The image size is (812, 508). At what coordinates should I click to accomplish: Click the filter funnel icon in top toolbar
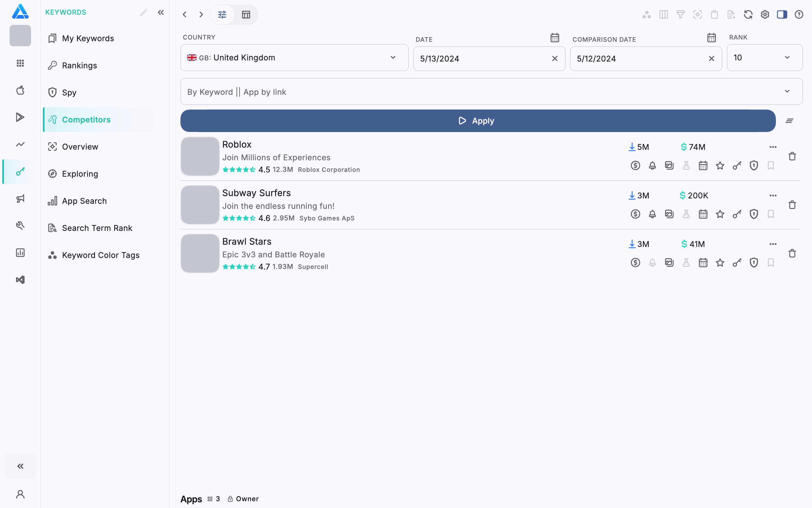coord(680,14)
